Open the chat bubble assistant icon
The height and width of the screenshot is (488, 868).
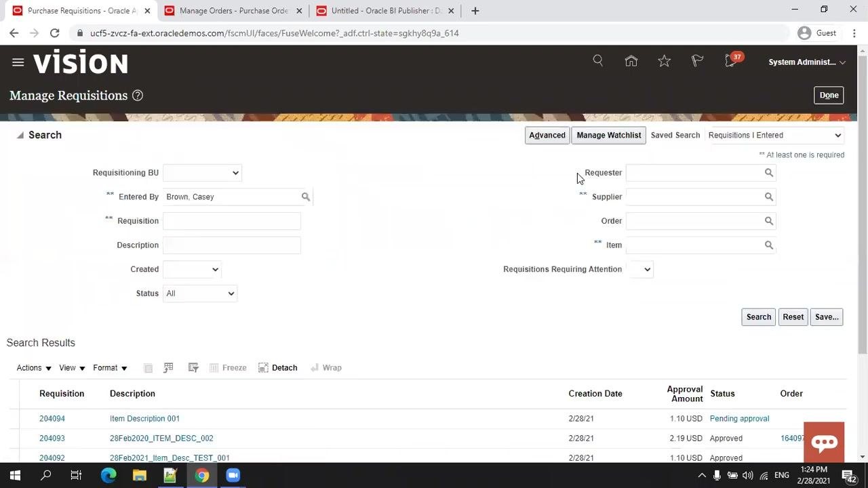824,442
